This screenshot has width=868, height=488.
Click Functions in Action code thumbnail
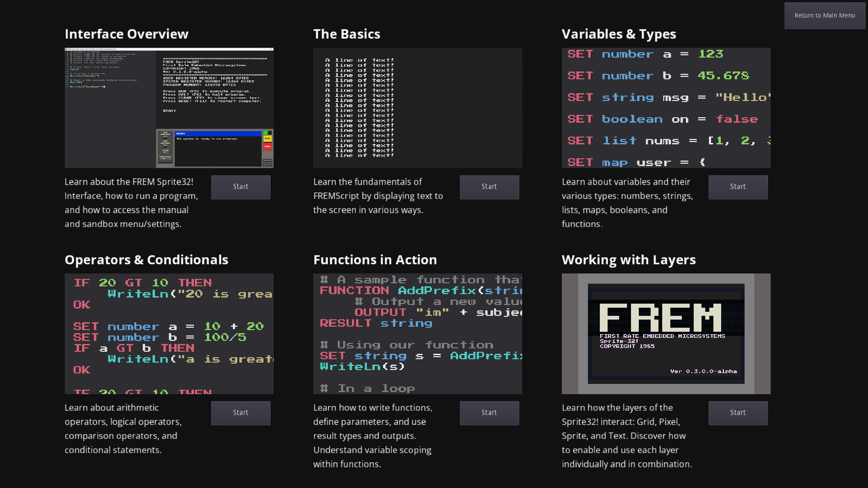coord(417,333)
